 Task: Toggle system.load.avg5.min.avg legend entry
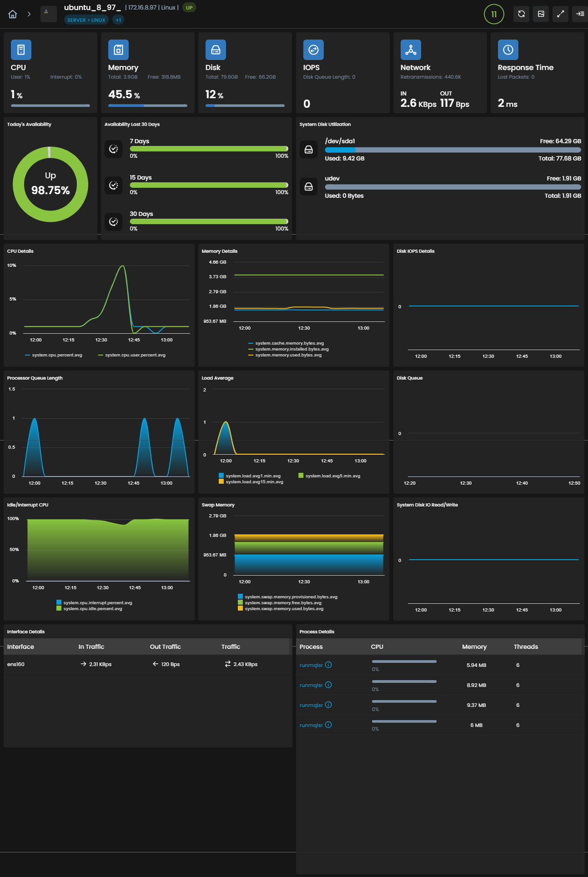pyautogui.click(x=329, y=476)
